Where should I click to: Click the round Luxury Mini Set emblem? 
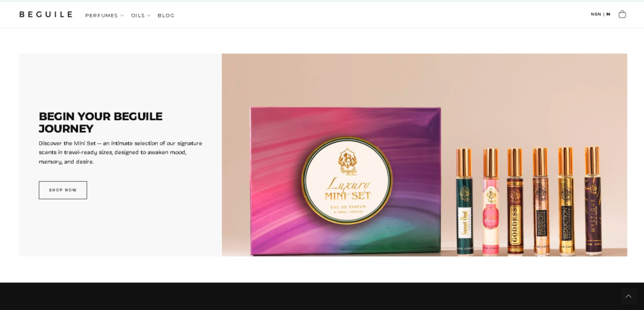coord(347,180)
